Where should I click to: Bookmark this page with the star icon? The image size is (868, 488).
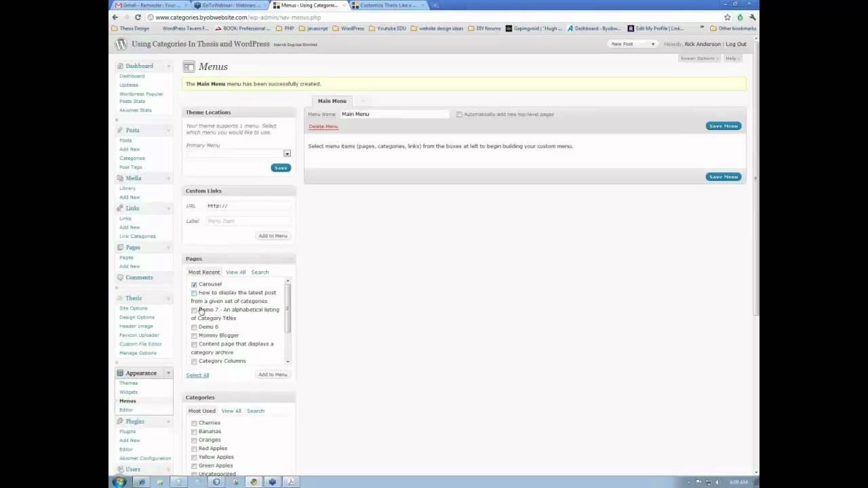click(x=728, y=17)
